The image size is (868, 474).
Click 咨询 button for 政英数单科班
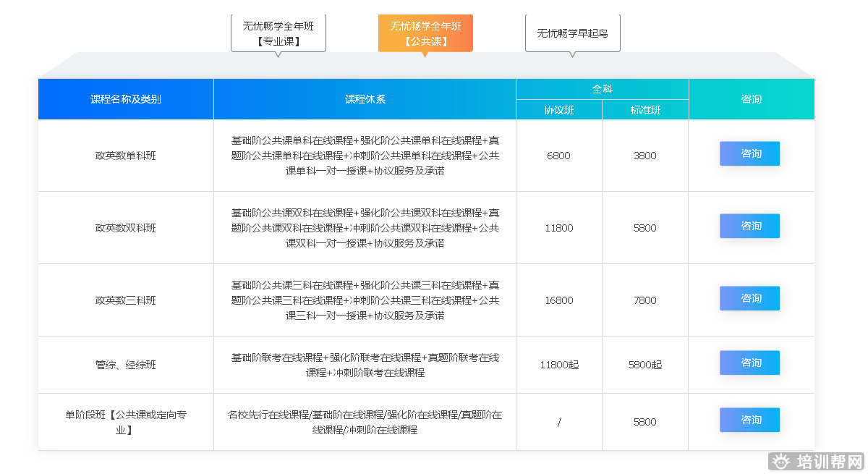749,154
